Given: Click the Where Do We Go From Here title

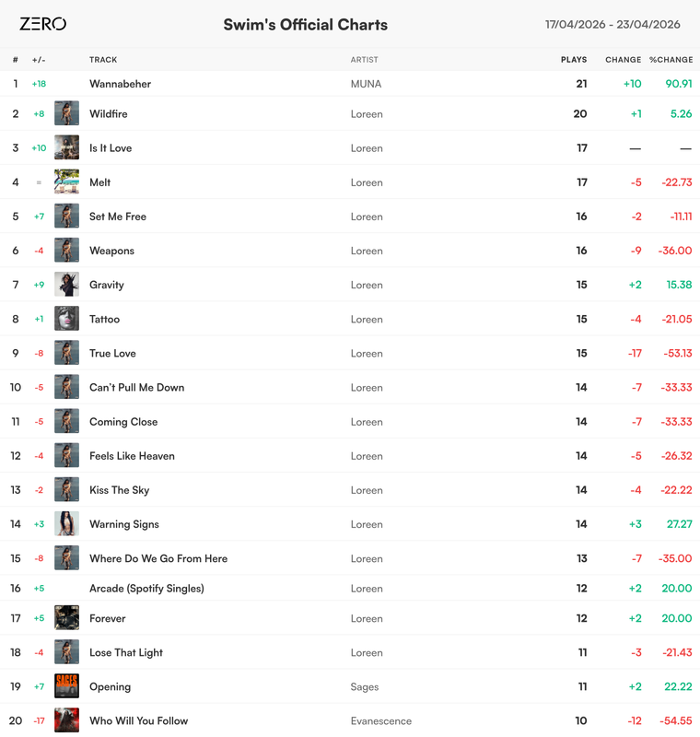Looking at the screenshot, I should (x=158, y=558).
